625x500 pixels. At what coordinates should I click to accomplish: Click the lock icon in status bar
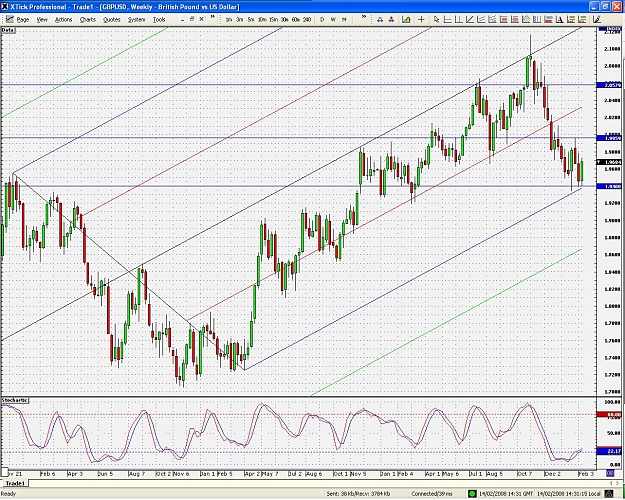pyautogui.click(x=609, y=494)
